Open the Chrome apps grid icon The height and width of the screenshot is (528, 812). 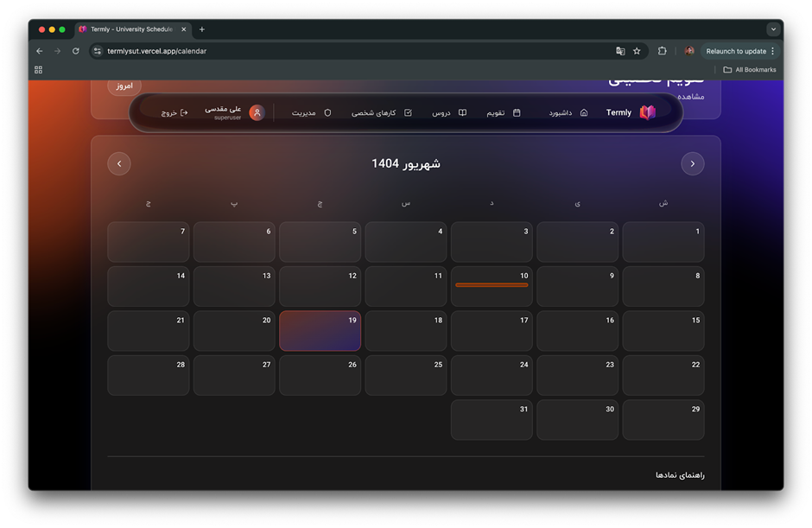(x=38, y=70)
